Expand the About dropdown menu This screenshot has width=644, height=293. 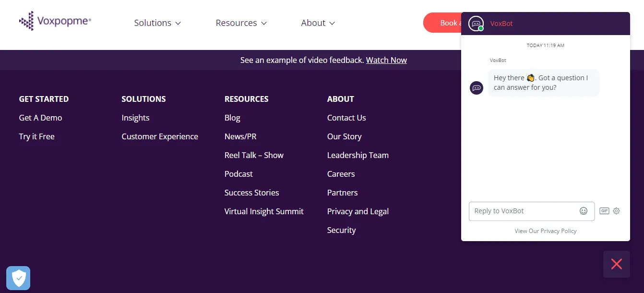(318, 23)
